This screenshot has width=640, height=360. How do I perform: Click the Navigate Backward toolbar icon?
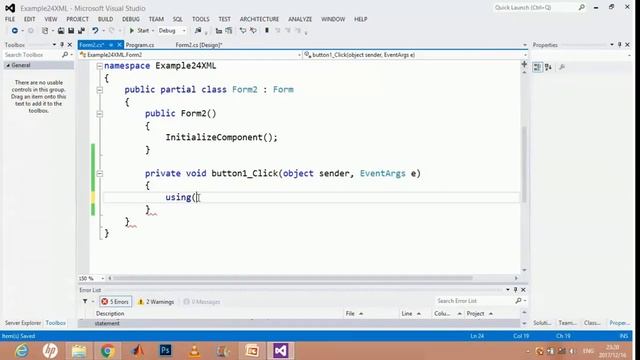pos(15,31)
